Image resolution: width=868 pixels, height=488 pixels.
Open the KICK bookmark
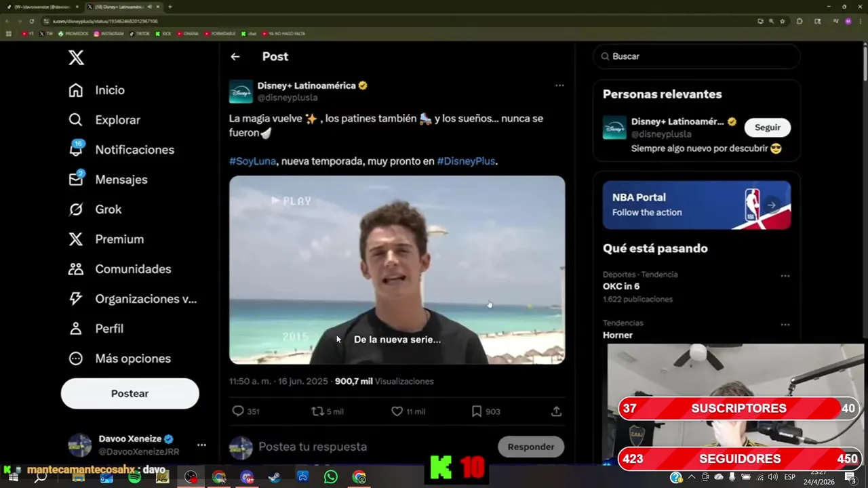163,33
